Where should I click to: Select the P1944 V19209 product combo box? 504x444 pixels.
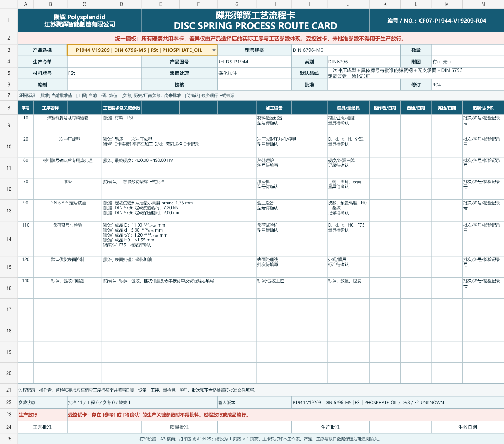click(x=142, y=50)
